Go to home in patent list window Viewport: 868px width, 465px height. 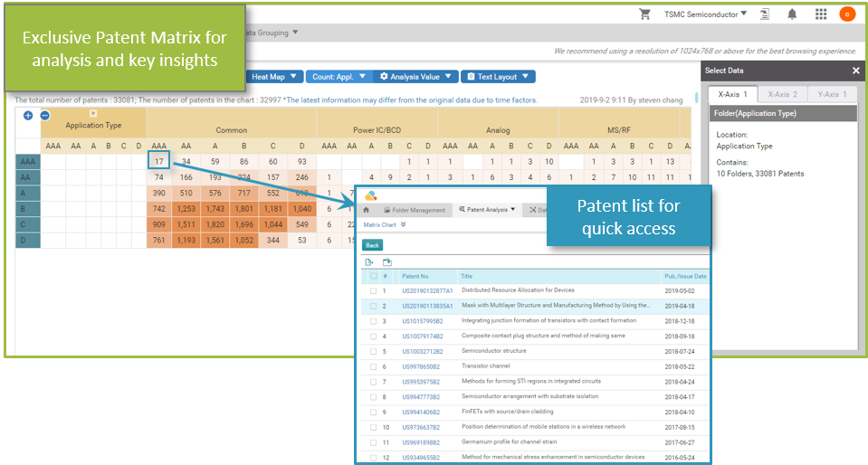coord(366,210)
